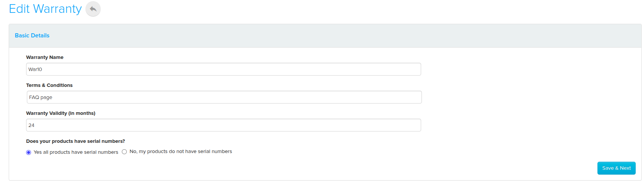Click the gray Basic Details header bar
Viewport: 644px width, 181px height.
pyautogui.click(x=325, y=36)
